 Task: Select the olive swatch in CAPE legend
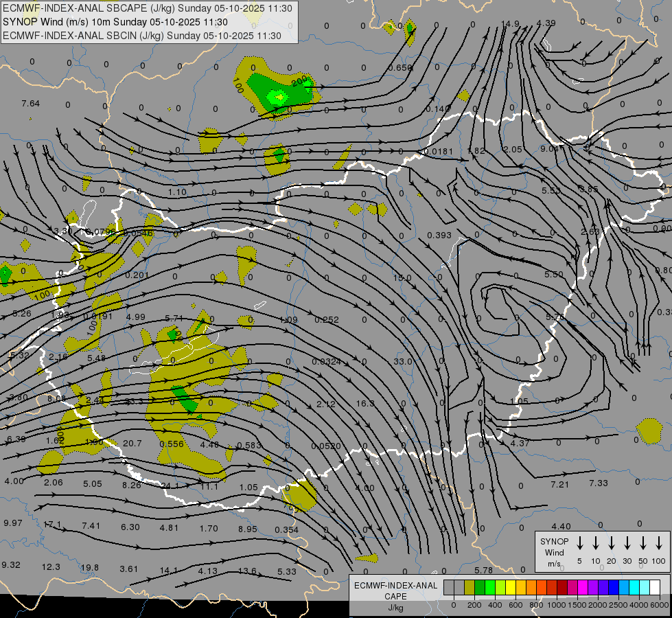point(470,587)
